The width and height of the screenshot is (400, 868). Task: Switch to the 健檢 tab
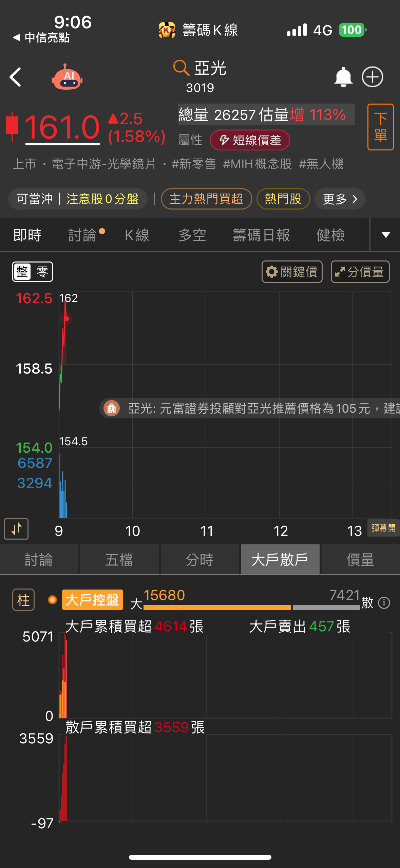click(331, 235)
